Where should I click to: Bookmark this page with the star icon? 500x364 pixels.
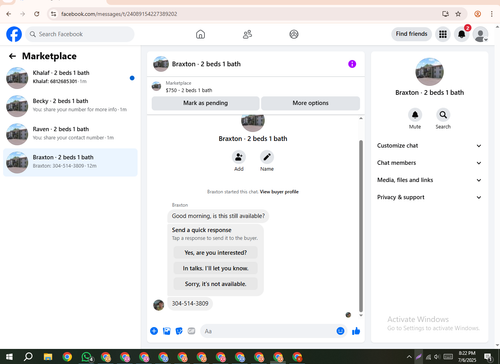458,14
